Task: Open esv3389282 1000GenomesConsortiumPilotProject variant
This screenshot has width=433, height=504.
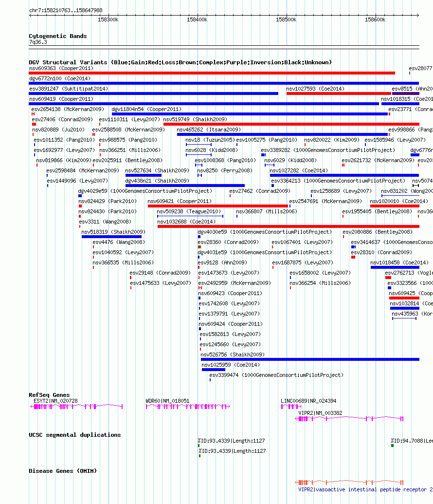Action: coord(328,150)
